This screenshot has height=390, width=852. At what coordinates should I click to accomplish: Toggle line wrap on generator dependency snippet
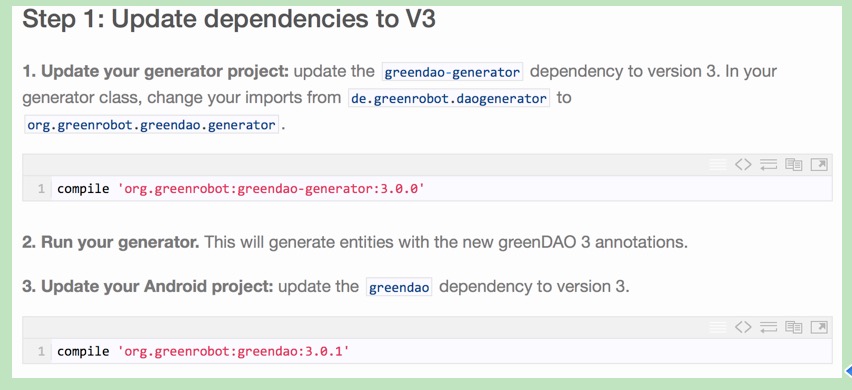click(768, 165)
